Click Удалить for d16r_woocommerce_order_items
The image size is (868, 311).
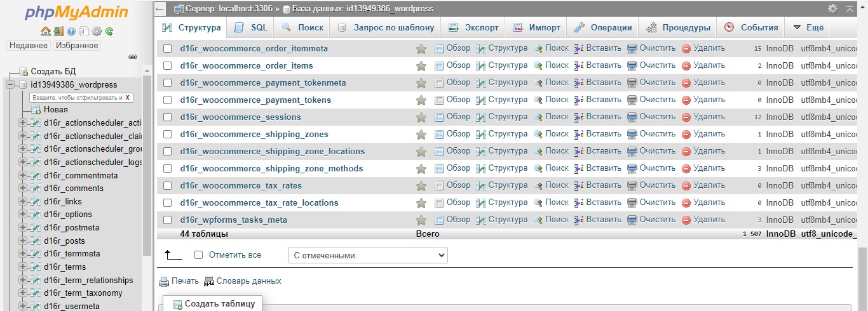(x=703, y=65)
